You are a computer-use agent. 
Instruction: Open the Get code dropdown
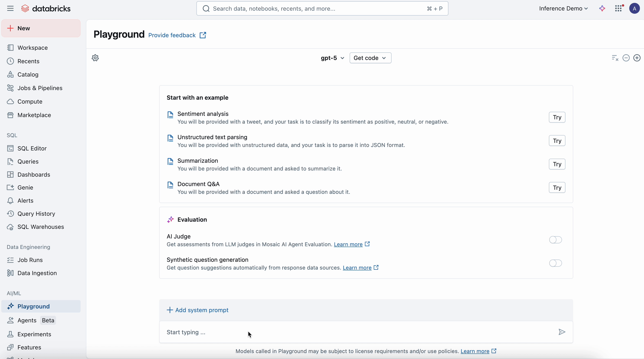pos(370,58)
